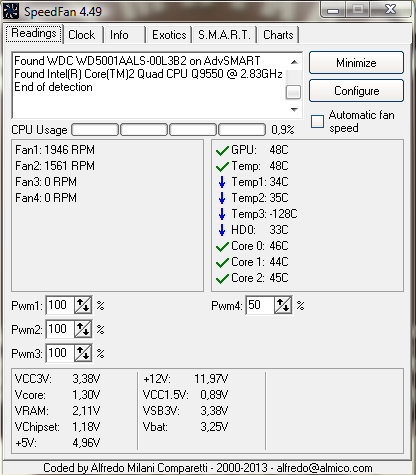
Task: Click the blue down arrow next to HD0
Action: click(222, 230)
